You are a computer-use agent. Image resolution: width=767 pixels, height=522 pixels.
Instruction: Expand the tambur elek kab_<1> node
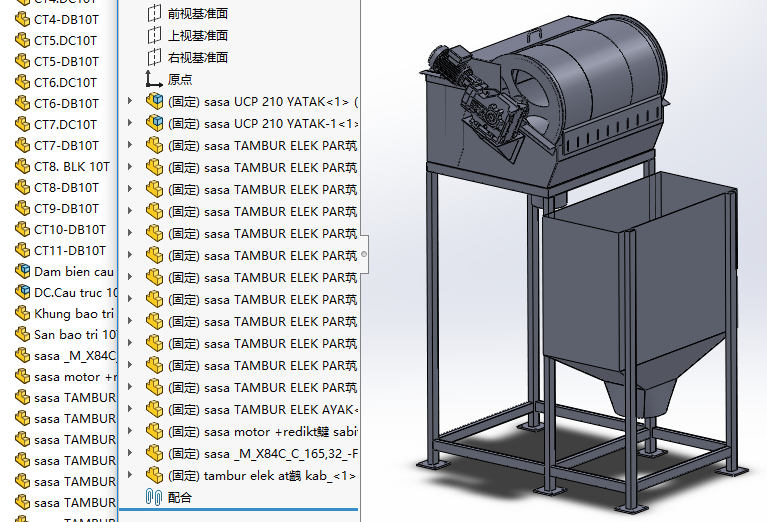(x=130, y=475)
